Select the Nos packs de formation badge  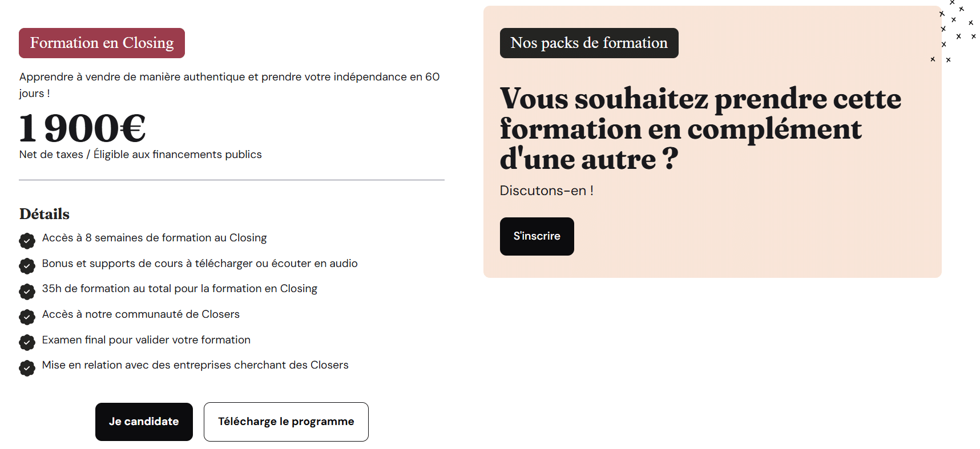click(589, 43)
